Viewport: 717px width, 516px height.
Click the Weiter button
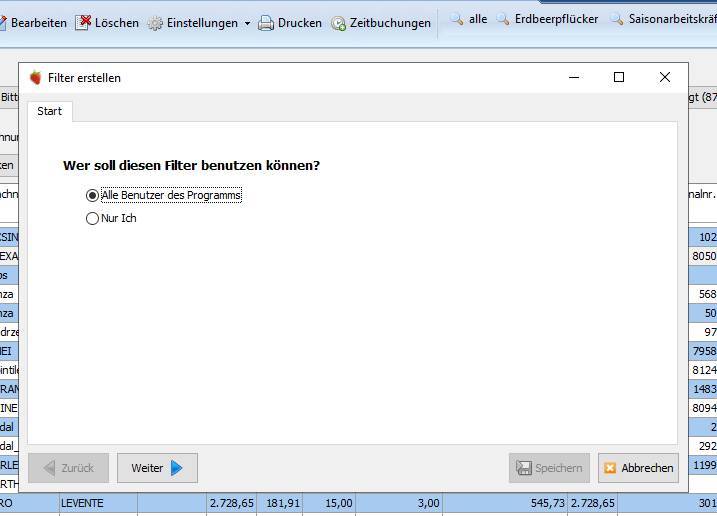click(x=157, y=468)
